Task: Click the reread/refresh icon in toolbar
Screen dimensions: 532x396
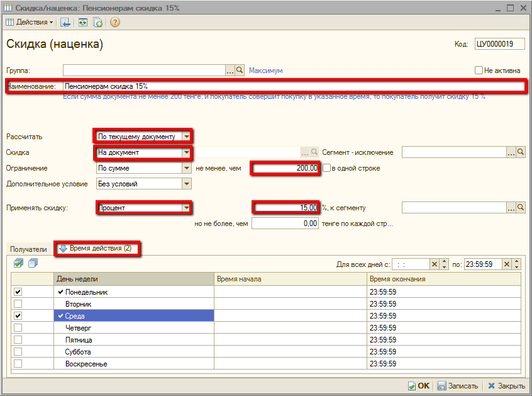Action: pos(83,22)
